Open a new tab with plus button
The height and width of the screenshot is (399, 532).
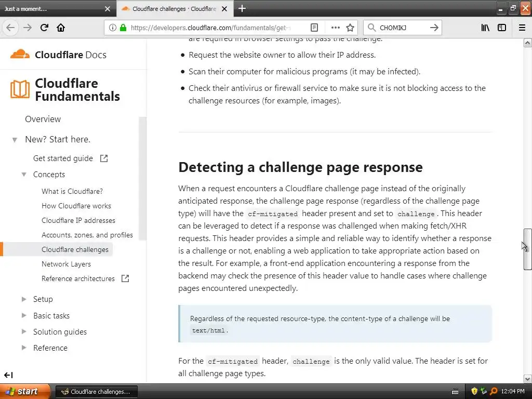coord(242,8)
